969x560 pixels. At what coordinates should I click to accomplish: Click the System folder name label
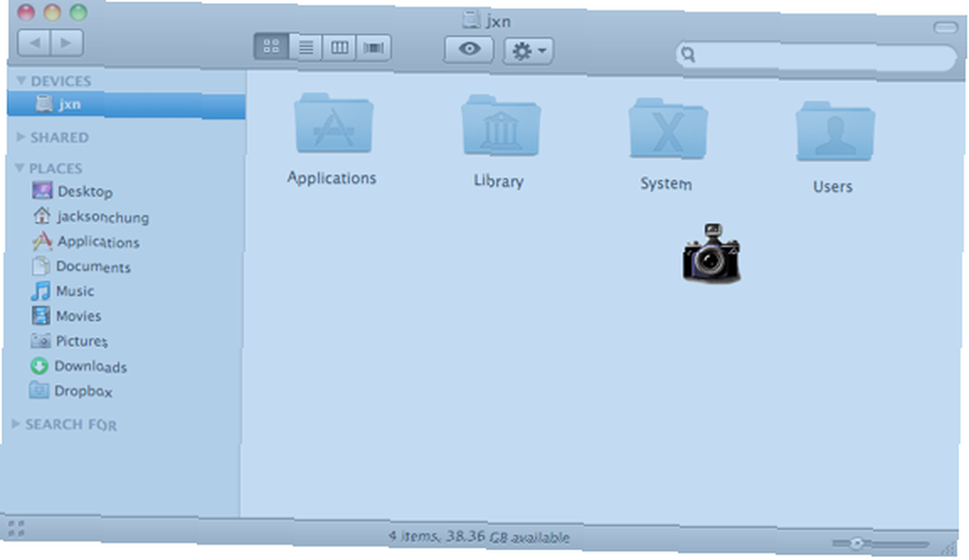click(666, 183)
